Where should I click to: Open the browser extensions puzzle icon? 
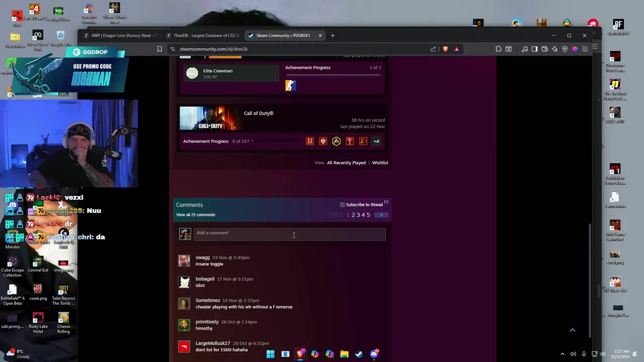(498, 49)
